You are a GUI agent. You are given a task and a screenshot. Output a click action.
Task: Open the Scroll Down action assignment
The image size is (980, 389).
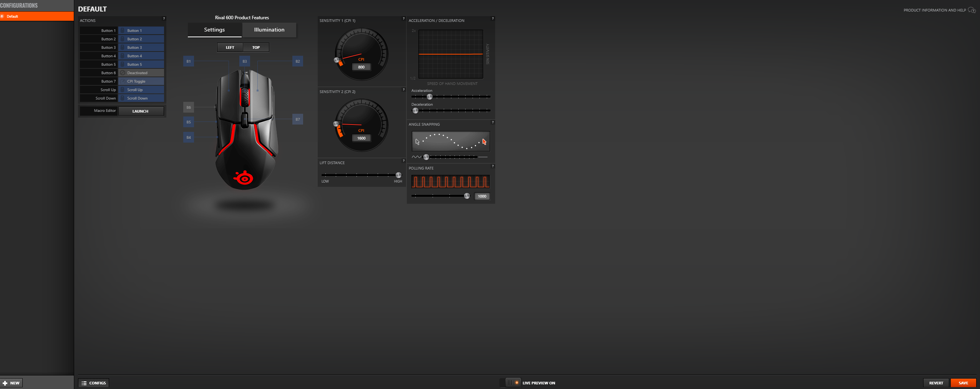(141, 98)
